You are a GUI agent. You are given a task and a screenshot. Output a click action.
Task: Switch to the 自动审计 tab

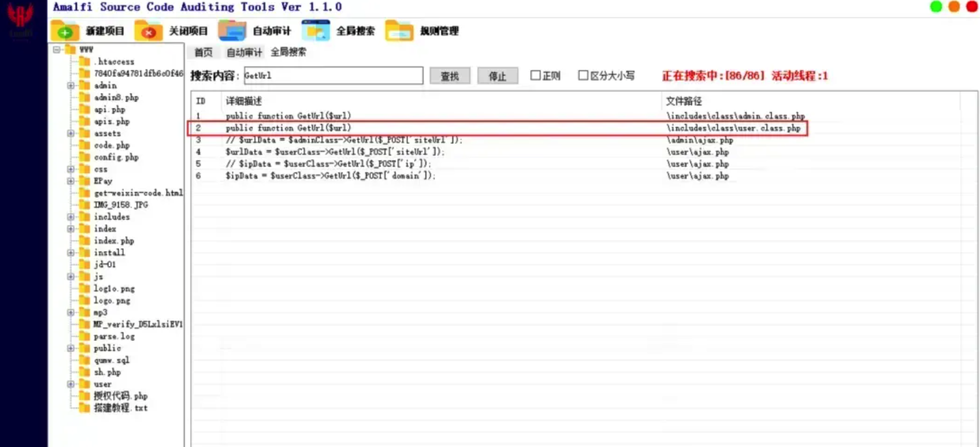coord(244,52)
